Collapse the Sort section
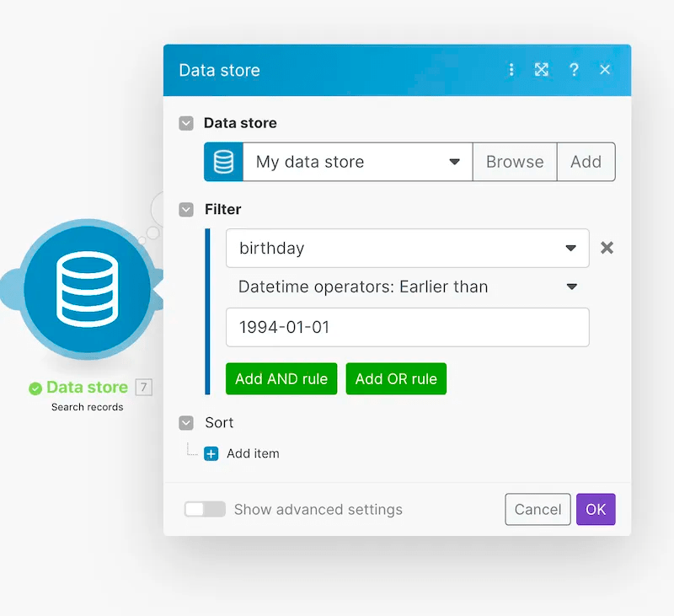This screenshot has height=616, width=674. [x=185, y=422]
